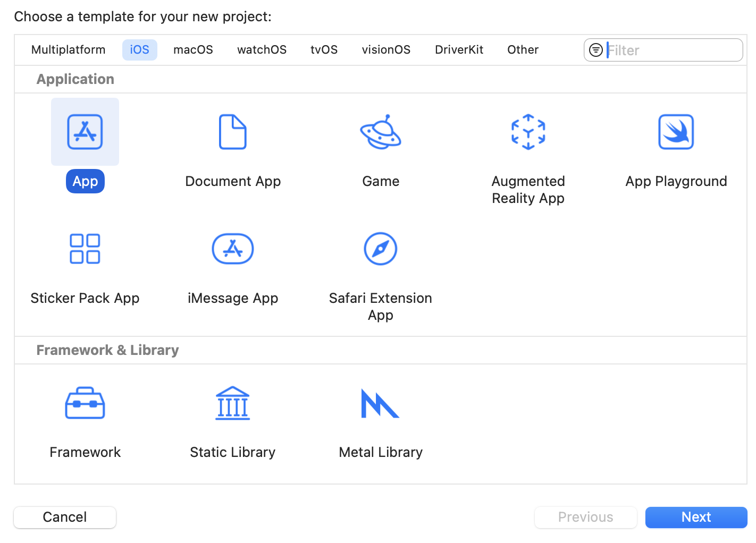Choose the Game template UFO icon
This screenshot has height=543, width=756.
pyautogui.click(x=381, y=132)
